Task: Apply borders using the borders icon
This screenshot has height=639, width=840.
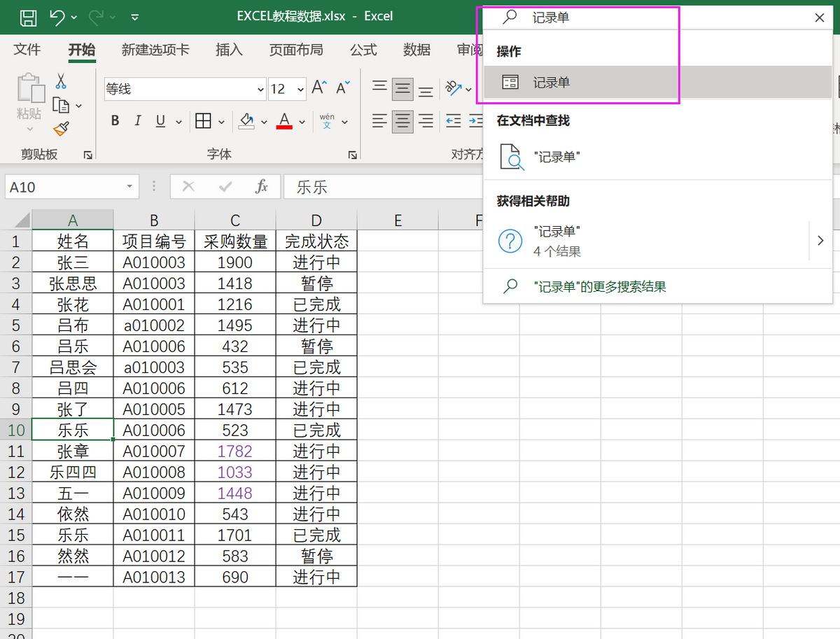Action: click(x=203, y=121)
